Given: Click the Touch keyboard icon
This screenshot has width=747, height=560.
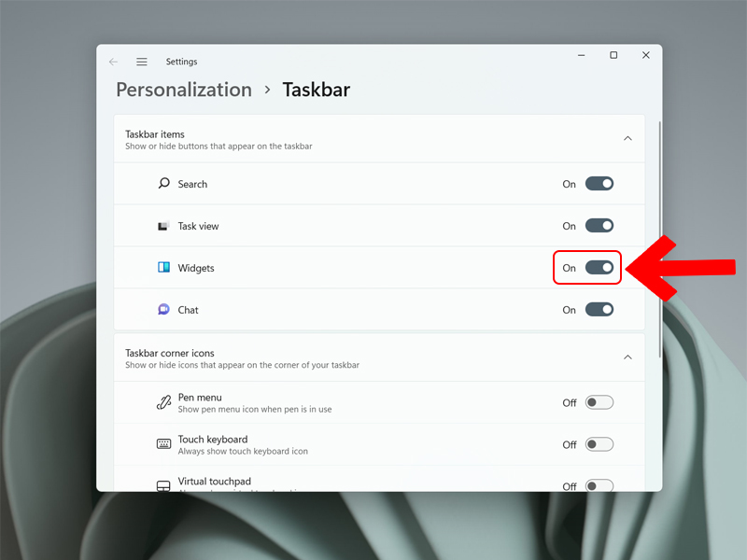Looking at the screenshot, I should (163, 443).
